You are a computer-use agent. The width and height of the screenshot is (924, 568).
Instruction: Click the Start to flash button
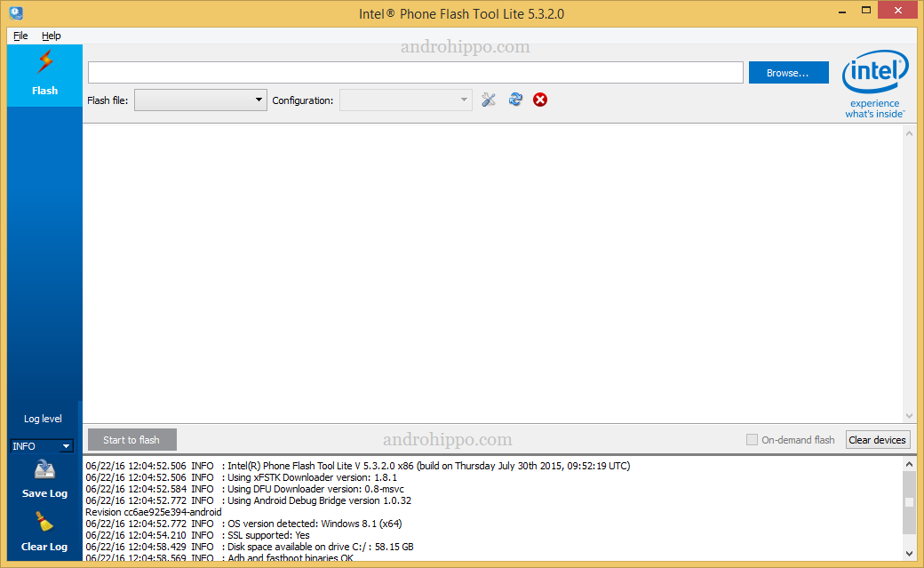click(x=132, y=440)
